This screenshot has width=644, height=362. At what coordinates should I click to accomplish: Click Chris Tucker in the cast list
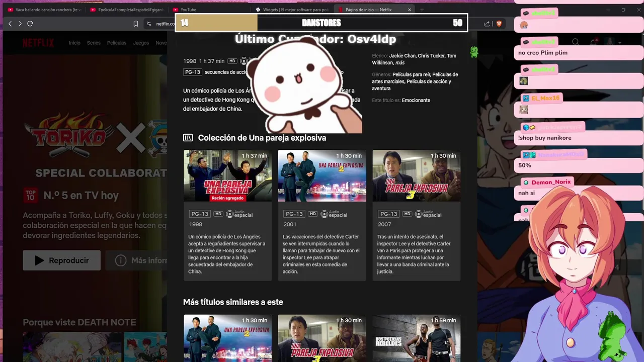(x=431, y=56)
